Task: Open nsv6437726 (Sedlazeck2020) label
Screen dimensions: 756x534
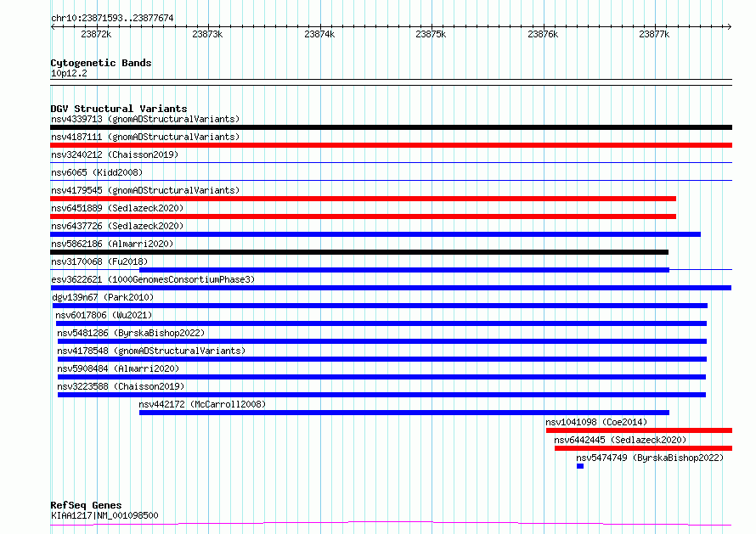Action: point(117,226)
